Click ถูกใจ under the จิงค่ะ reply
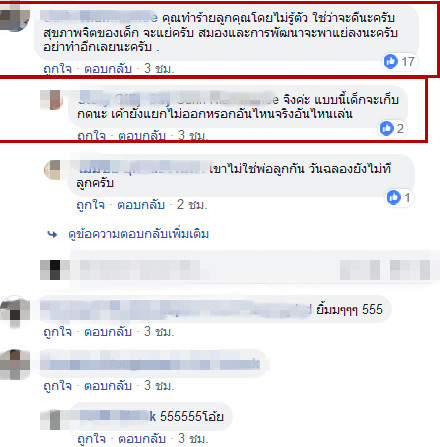The image size is (440, 447). point(91,136)
